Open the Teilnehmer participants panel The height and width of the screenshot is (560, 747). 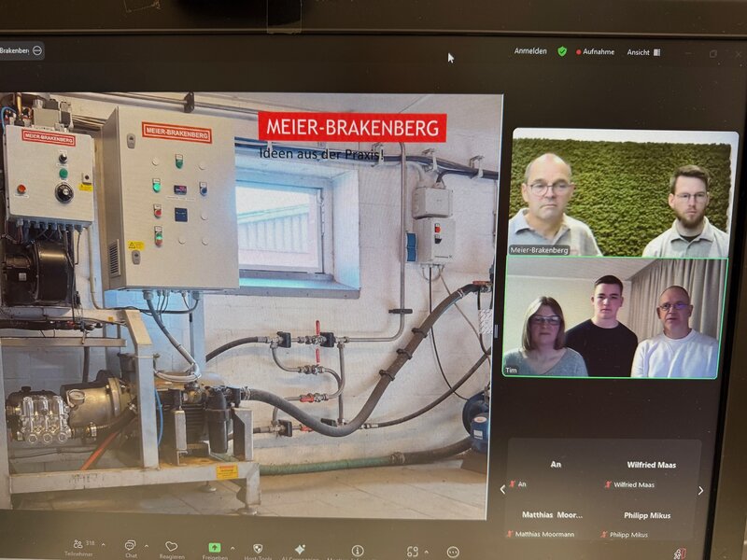click(78, 548)
